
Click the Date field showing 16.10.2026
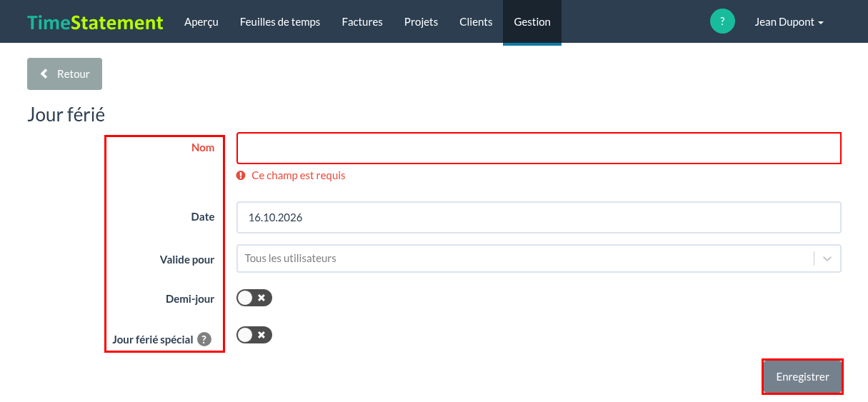click(539, 217)
